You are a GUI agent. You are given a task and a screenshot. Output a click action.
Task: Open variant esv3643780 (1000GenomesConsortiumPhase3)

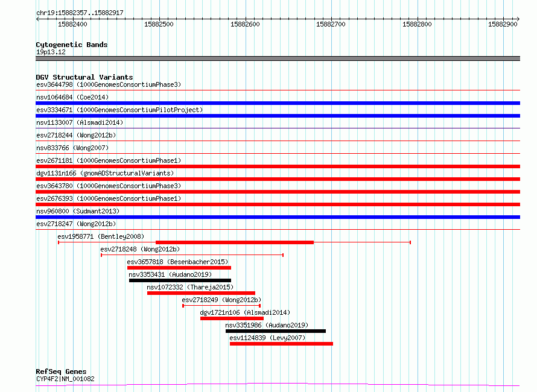pos(109,186)
